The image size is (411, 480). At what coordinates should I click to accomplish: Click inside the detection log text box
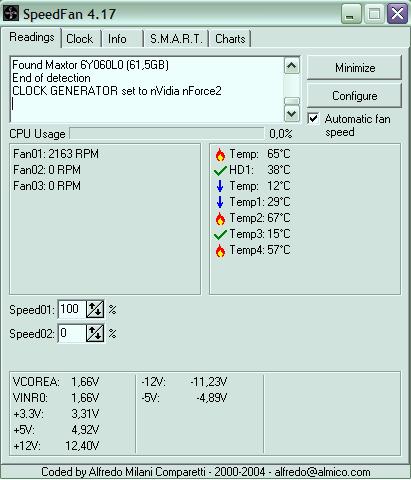(x=147, y=89)
